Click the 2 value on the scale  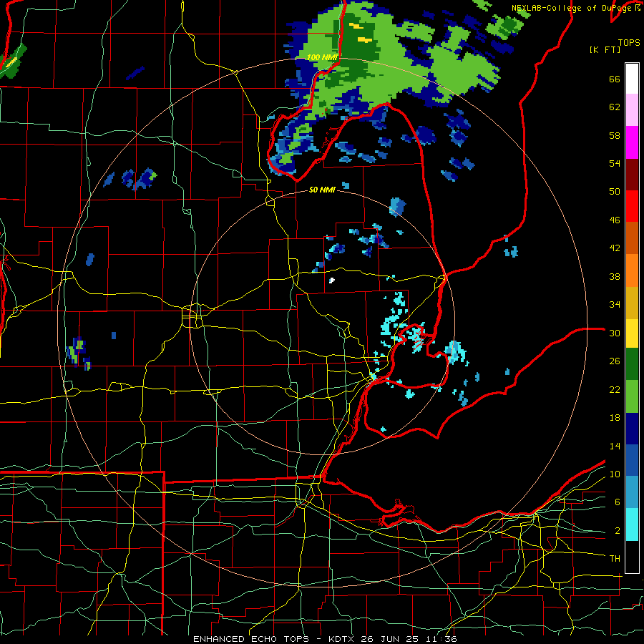click(618, 530)
